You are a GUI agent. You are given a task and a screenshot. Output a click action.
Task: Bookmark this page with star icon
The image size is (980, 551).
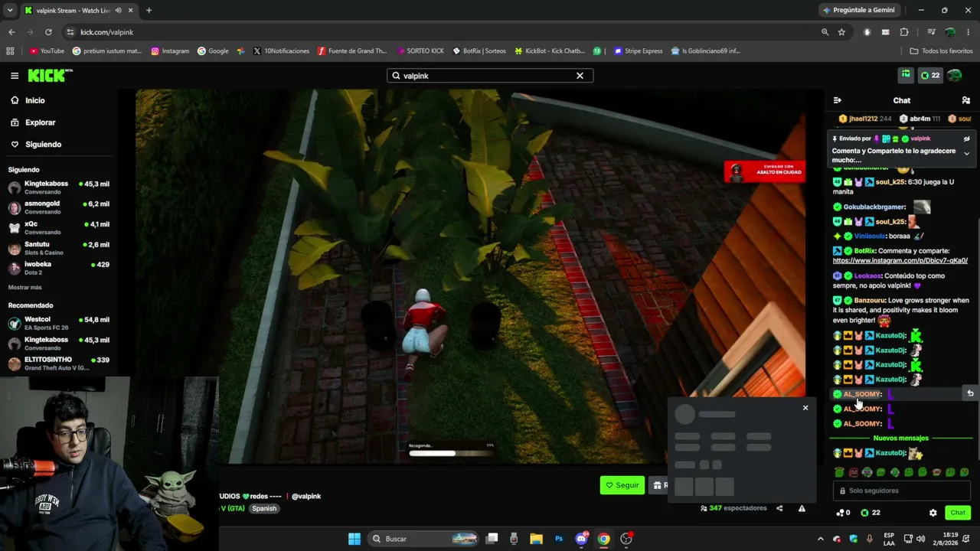coord(841,32)
